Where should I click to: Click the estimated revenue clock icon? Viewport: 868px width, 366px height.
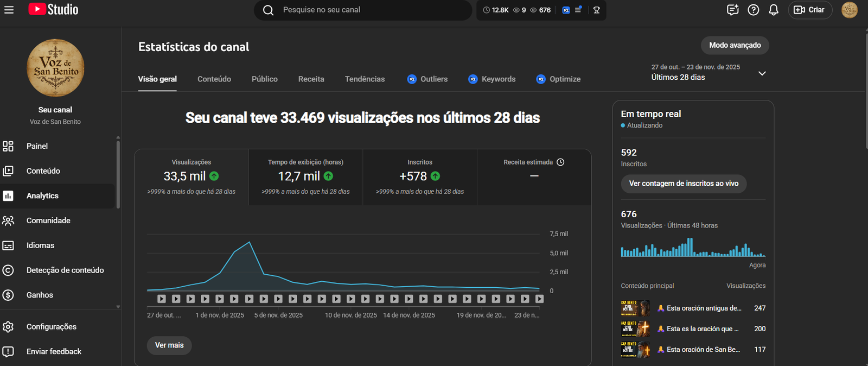[560, 162]
